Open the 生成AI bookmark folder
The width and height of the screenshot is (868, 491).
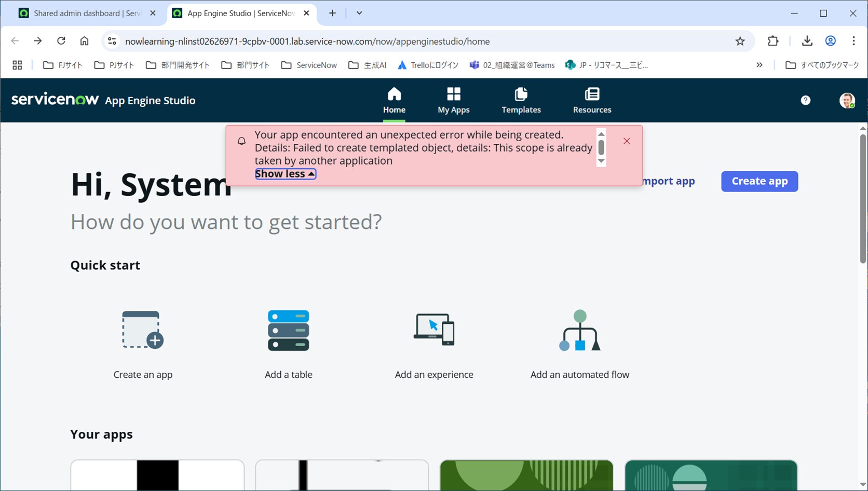(368, 65)
